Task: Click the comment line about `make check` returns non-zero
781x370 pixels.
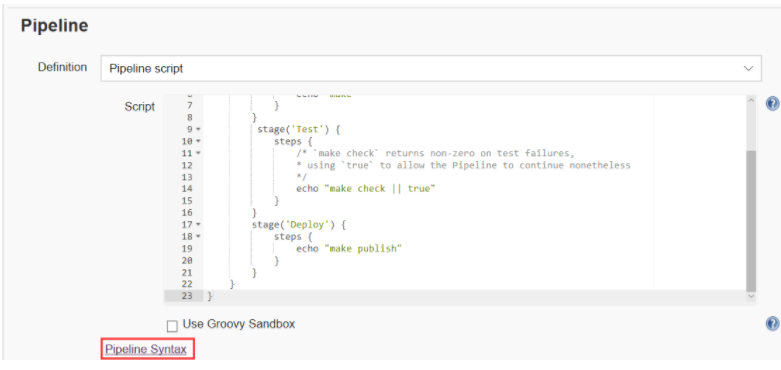Action: pos(435,153)
